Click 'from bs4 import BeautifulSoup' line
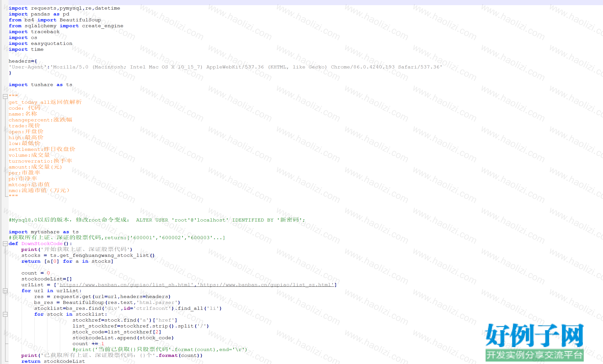Image resolution: width=603 pixels, height=364 pixels. (55, 20)
